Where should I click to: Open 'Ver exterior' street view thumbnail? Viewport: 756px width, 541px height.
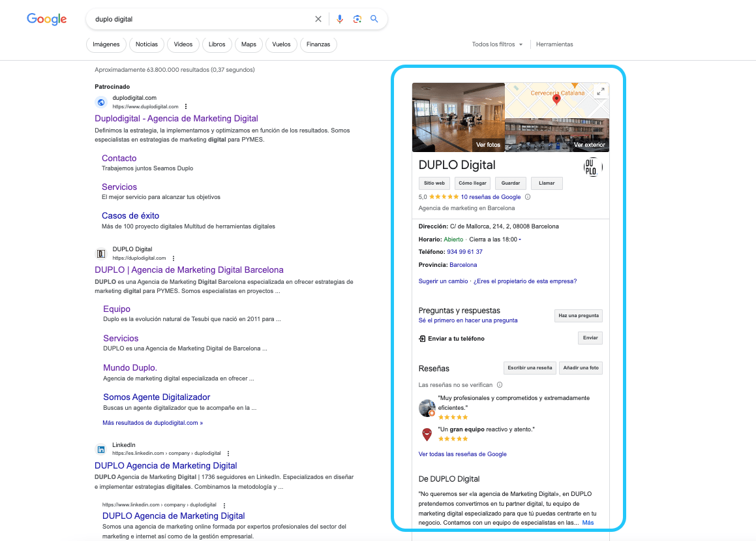[557, 135]
